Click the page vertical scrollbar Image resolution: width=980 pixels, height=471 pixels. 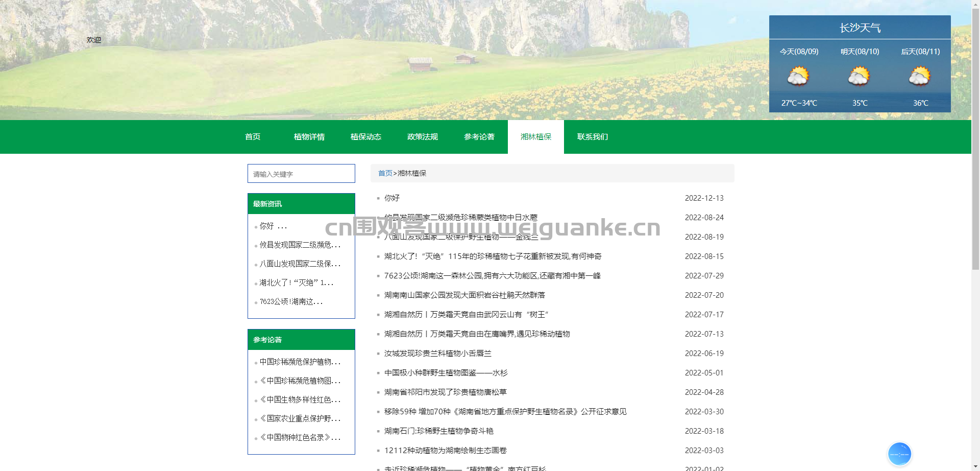pos(975,138)
